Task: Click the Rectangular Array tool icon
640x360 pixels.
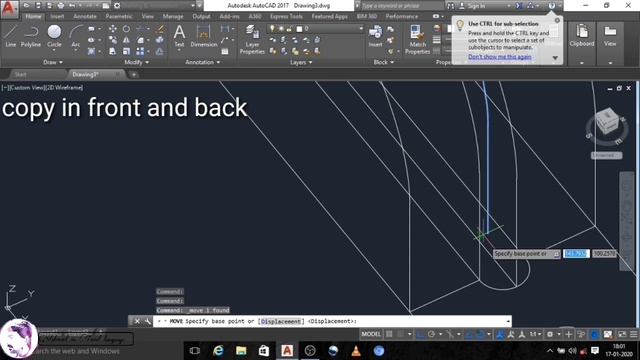Action: [140, 51]
